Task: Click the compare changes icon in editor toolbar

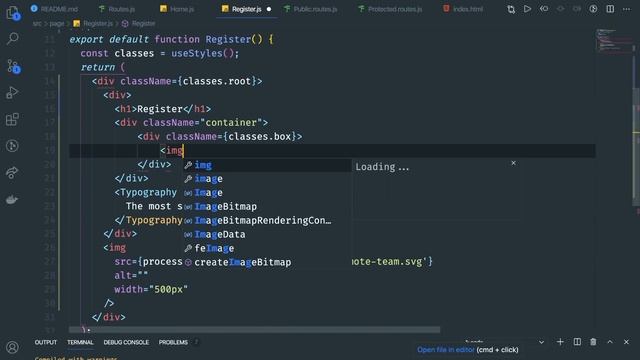Action: click(x=511, y=9)
